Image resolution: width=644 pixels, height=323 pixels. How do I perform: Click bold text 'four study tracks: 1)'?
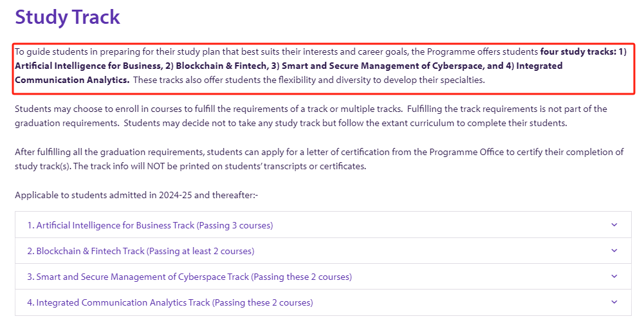tap(584, 51)
